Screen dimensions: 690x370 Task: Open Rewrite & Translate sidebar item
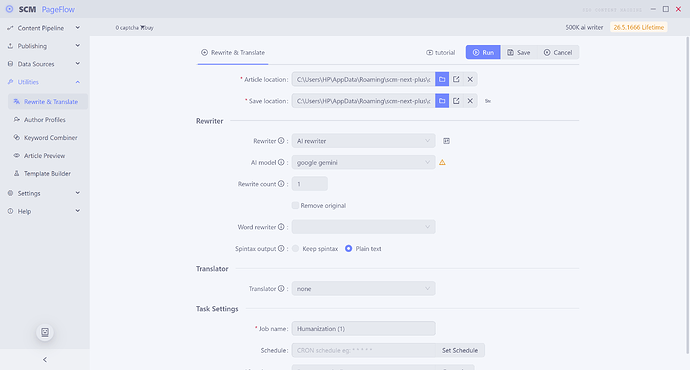pyautogui.click(x=48, y=102)
